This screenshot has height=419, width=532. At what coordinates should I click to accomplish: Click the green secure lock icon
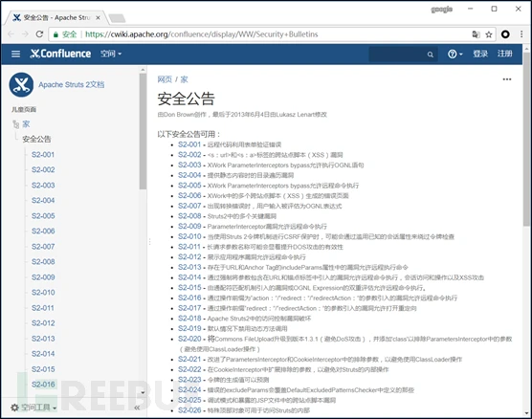coord(55,34)
